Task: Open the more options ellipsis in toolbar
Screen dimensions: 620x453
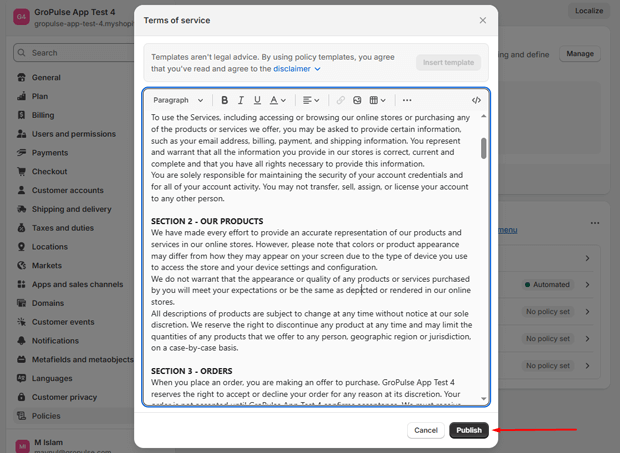Action: point(407,100)
